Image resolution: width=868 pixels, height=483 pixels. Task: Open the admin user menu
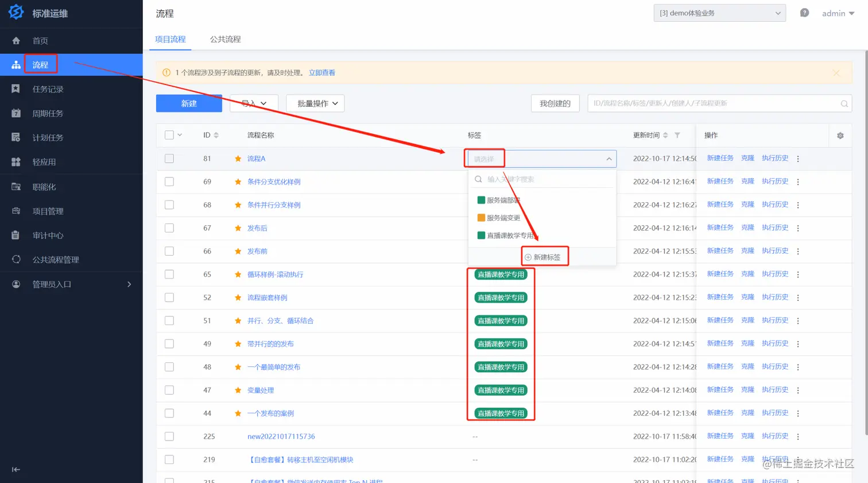coord(838,13)
